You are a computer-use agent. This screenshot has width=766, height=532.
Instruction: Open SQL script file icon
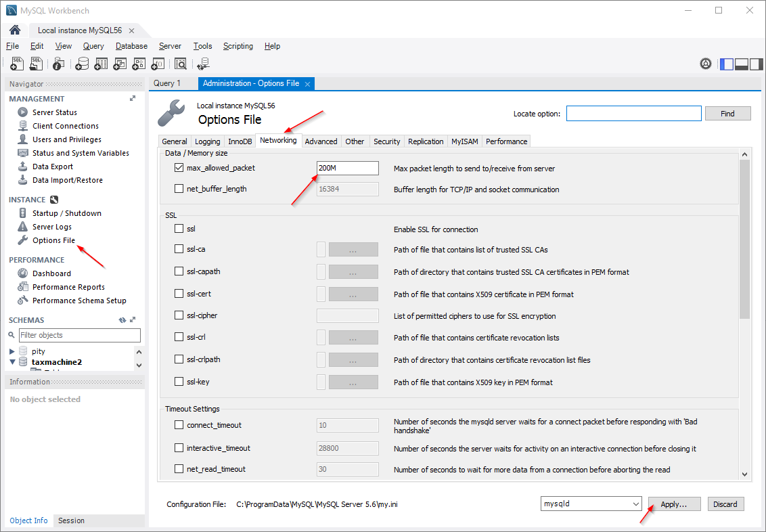click(x=37, y=64)
